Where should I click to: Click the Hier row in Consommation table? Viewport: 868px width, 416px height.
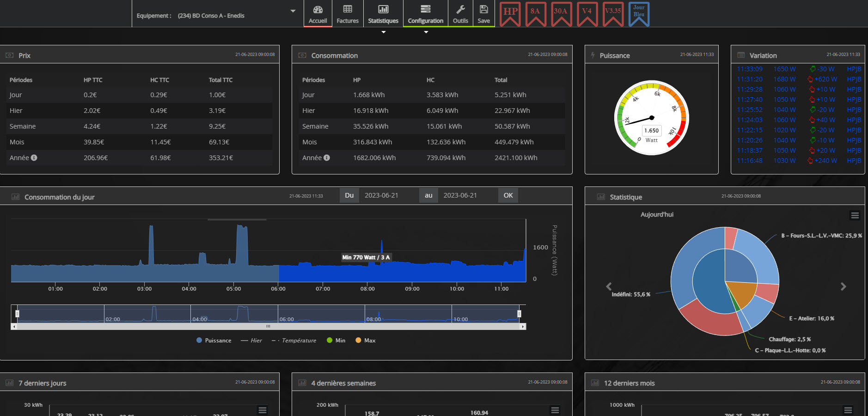point(432,111)
